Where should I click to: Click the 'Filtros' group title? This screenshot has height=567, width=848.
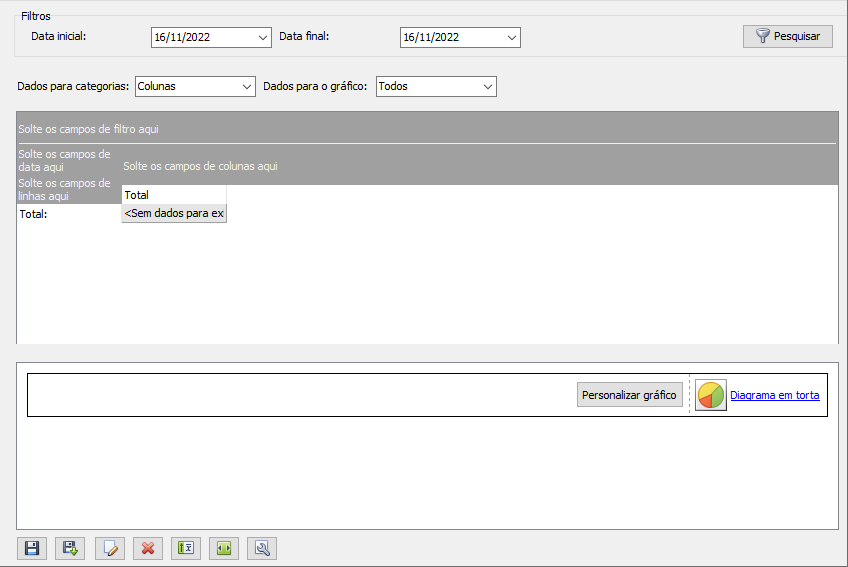[36, 16]
